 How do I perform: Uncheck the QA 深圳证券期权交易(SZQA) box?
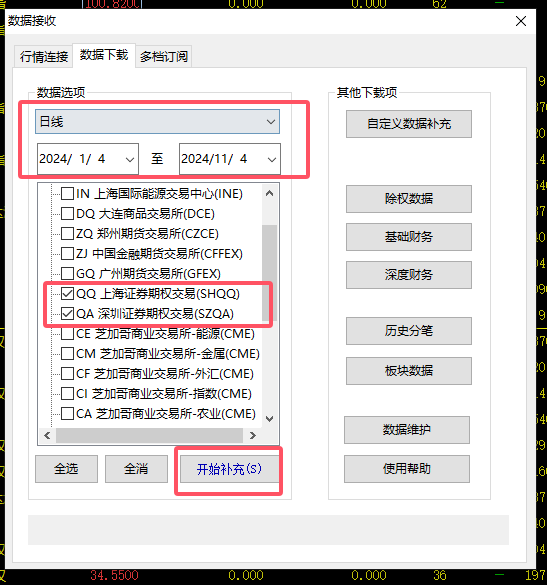click(67, 314)
